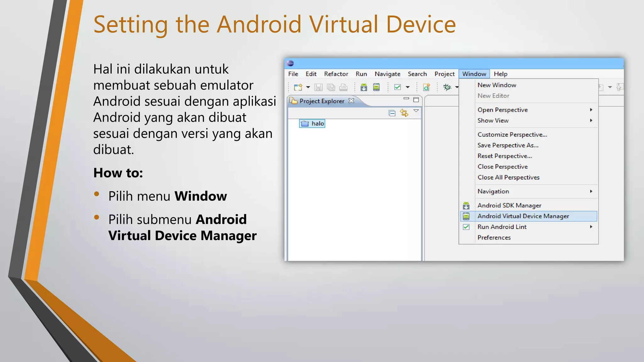Choose Save Perspective As... menu entry
The image size is (644, 362).
529,145
